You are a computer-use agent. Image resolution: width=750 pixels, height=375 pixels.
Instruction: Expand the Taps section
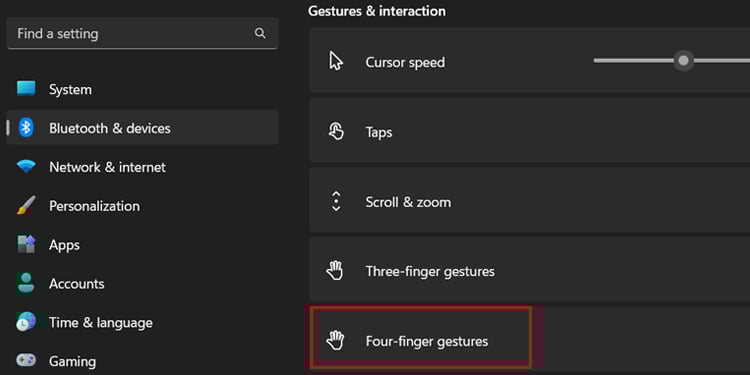click(529, 132)
